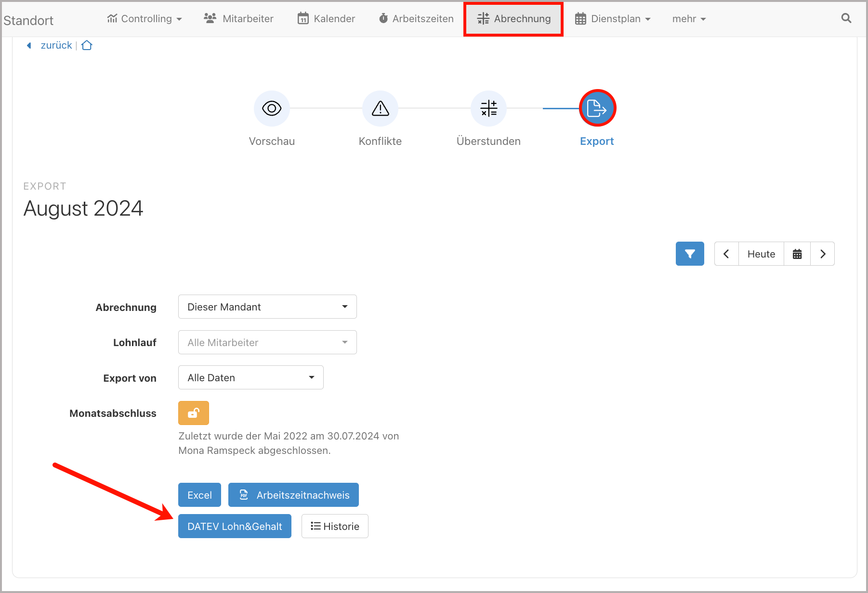Open the search magnifier icon

pos(846,18)
